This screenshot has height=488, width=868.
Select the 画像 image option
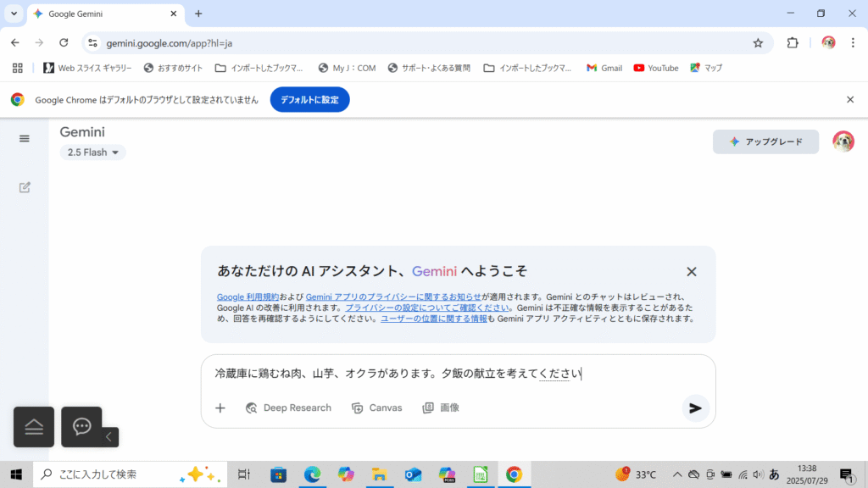tap(441, 408)
